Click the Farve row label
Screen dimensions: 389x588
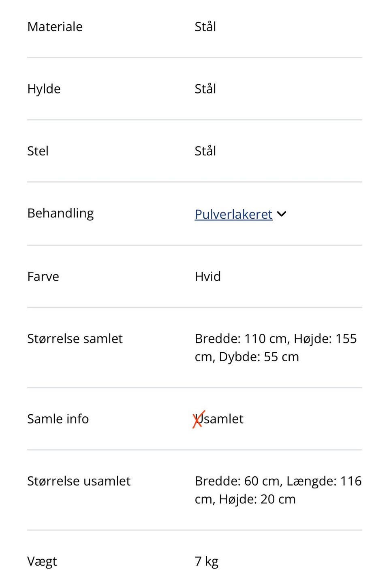(x=43, y=277)
